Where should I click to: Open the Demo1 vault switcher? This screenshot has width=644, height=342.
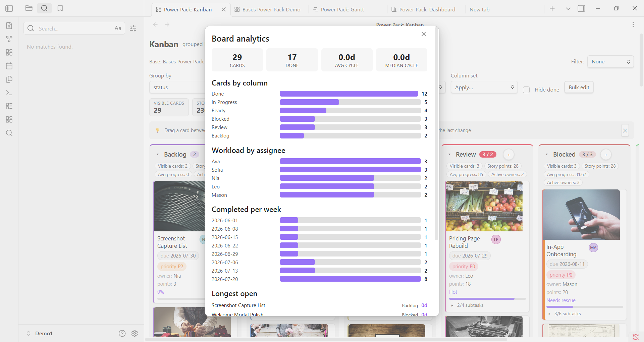tap(40, 333)
